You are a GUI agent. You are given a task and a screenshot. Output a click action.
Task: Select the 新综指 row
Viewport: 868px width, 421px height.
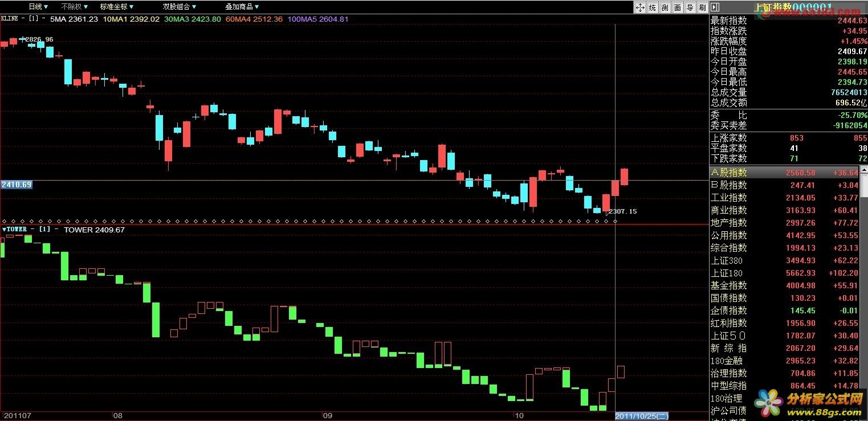(x=784, y=348)
